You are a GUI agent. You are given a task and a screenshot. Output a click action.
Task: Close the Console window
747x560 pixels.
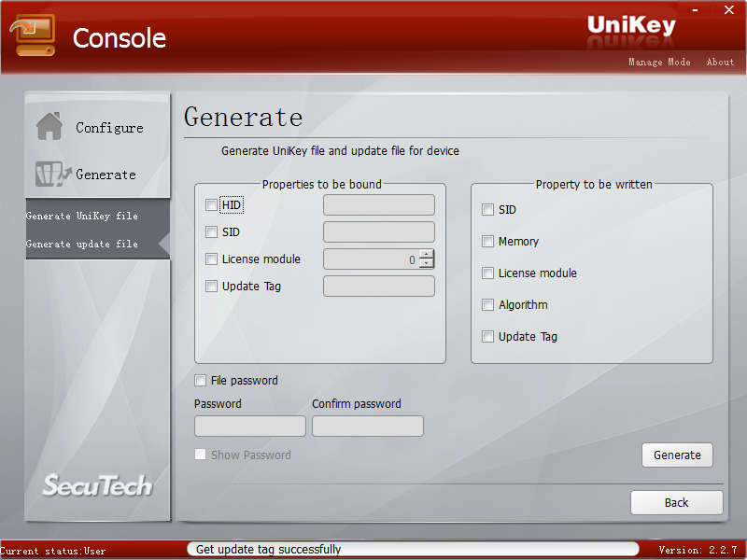tap(729, 10)
